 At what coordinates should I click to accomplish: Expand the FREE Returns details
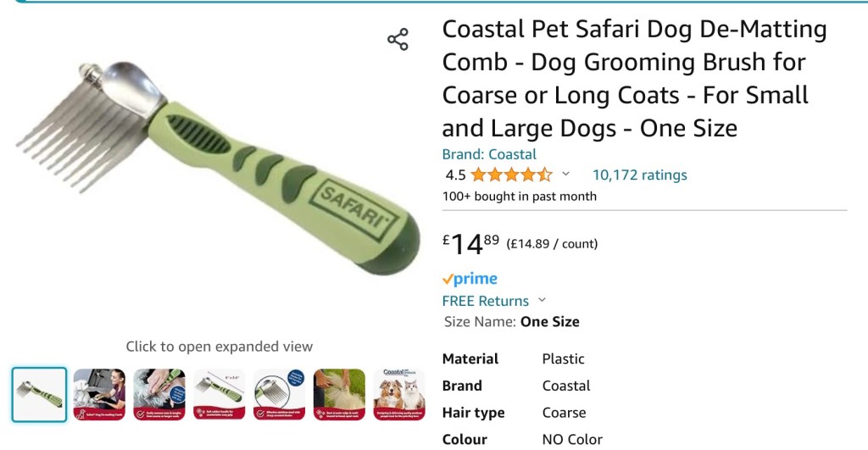click(542, 300)
